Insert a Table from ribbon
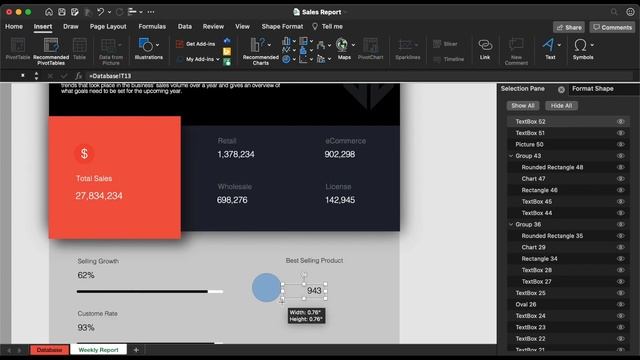The height and width of the screenshot is (360, 640). [80, 49]
